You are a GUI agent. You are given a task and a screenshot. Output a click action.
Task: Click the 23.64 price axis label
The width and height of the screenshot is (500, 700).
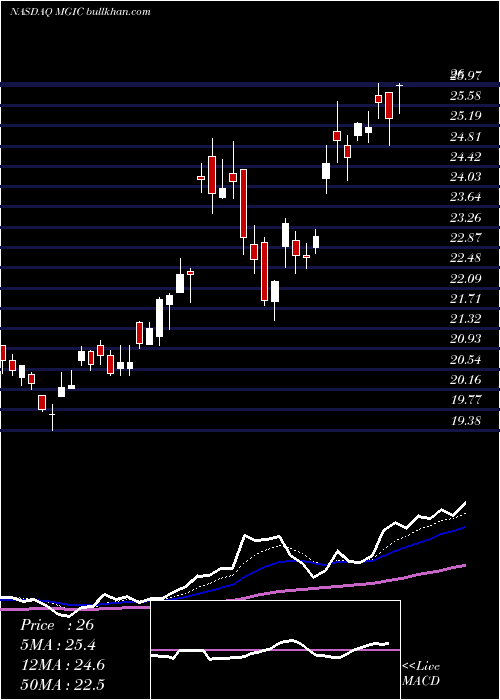coord(466,197)
